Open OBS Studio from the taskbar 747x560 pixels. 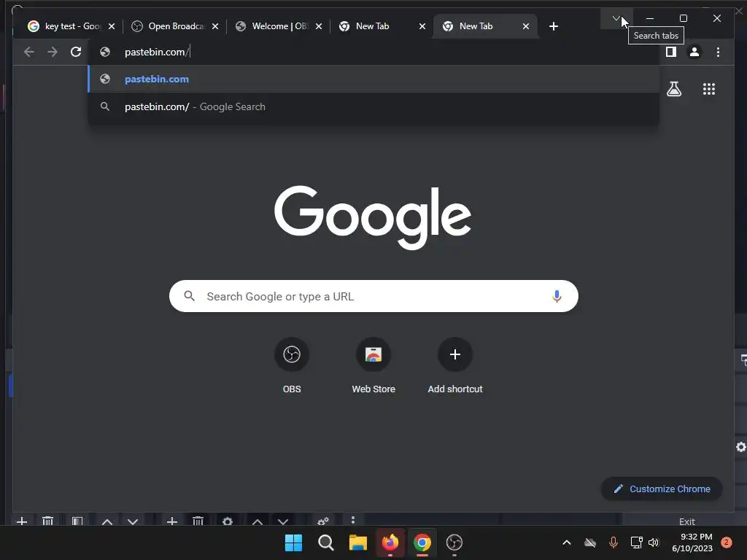(x=454, y=542)
